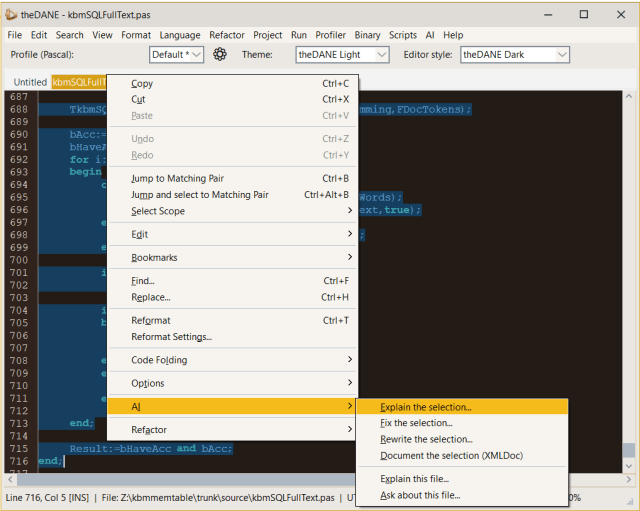Expand the Refactor submenu in context menu
The width and height of the screenshot is (640, 511).
coord(232,430)
